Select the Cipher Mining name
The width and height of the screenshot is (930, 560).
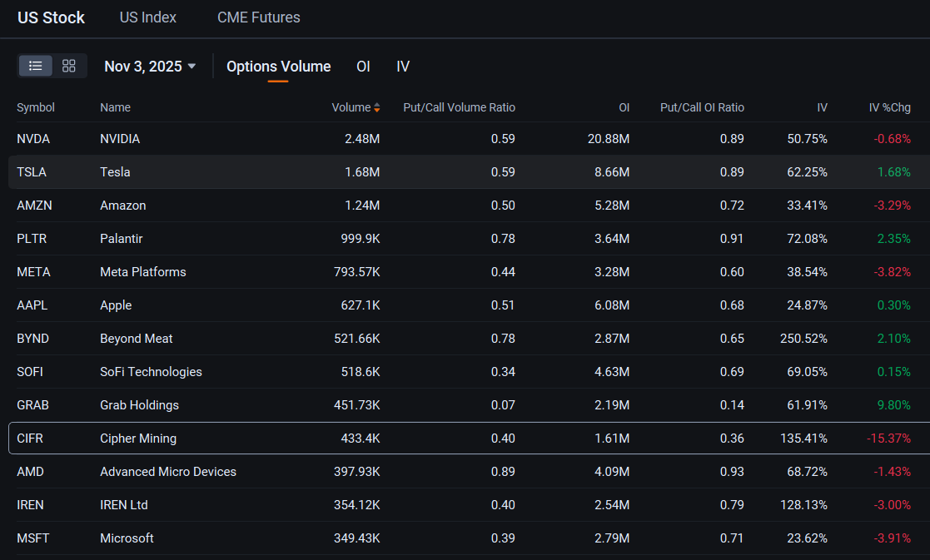tap(138, 439)
